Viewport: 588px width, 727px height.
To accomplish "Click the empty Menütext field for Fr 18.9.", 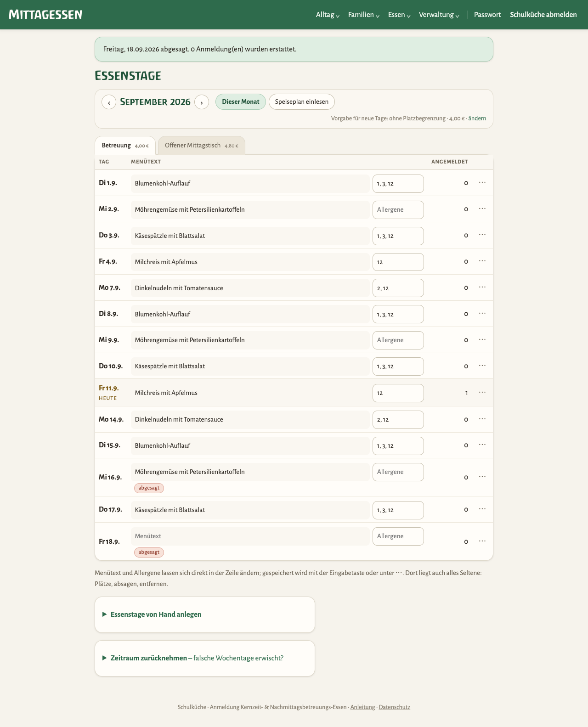I will 250,536.
